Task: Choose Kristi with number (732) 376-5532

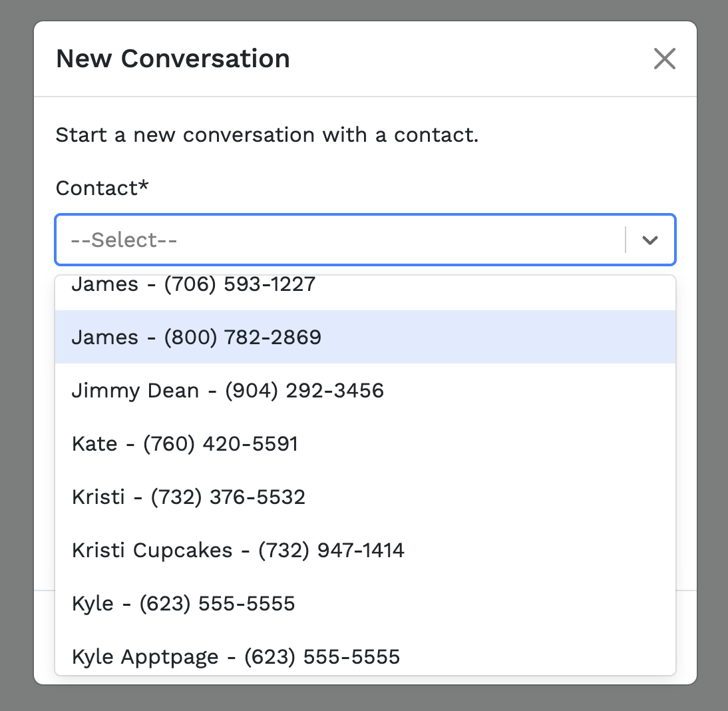Action: pos(365,497)
